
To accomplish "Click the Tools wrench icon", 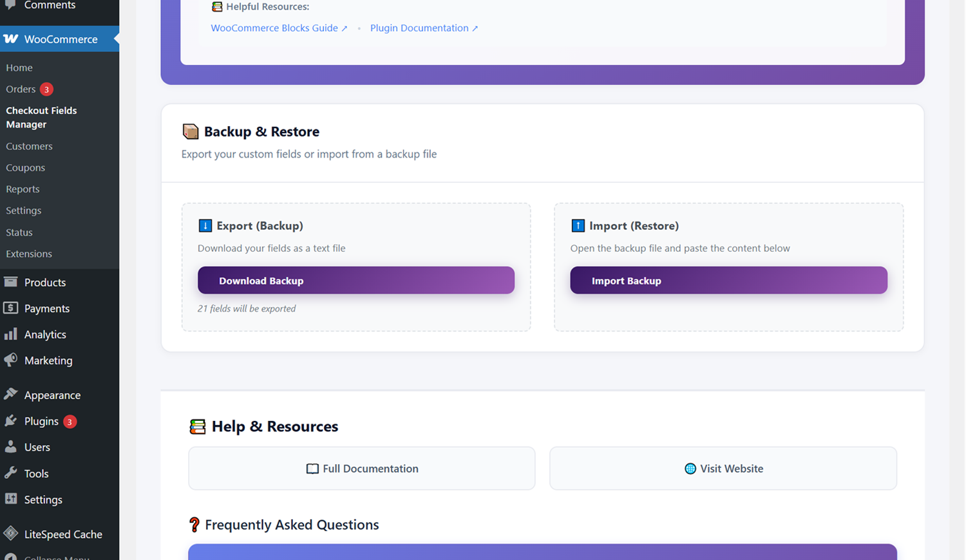I will point(11,473).
